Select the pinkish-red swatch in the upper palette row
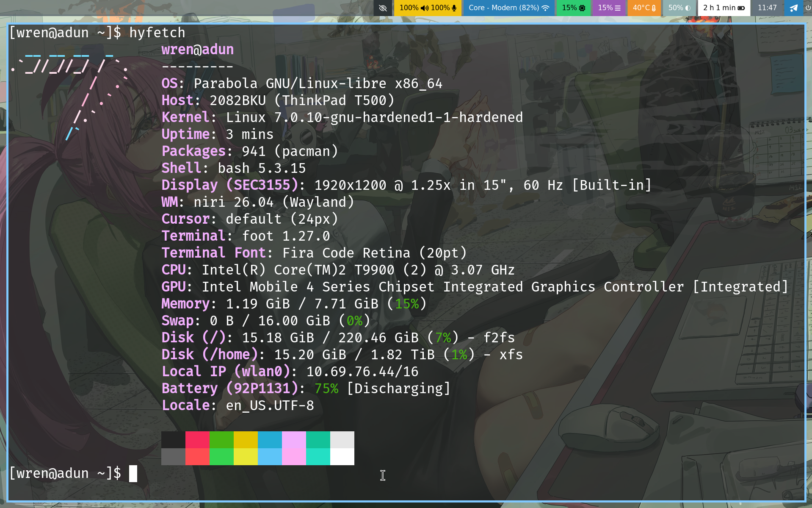812x508 pixels. coord(197,440)
